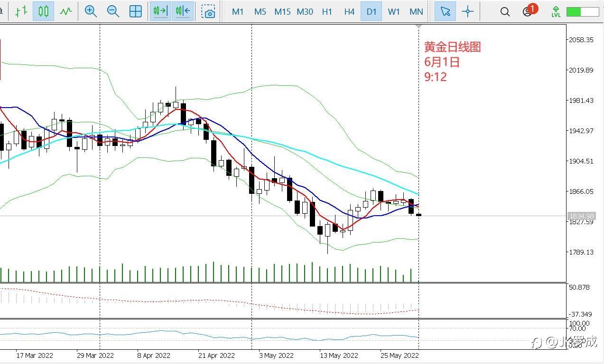Select H1 timeframe
604x364 pixels.
(x=327, y=11)
